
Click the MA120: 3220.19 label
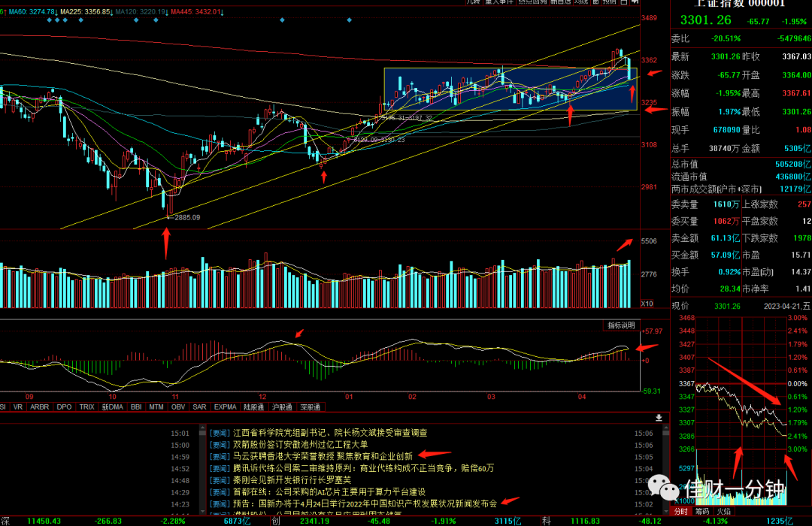tap(141, 11)
